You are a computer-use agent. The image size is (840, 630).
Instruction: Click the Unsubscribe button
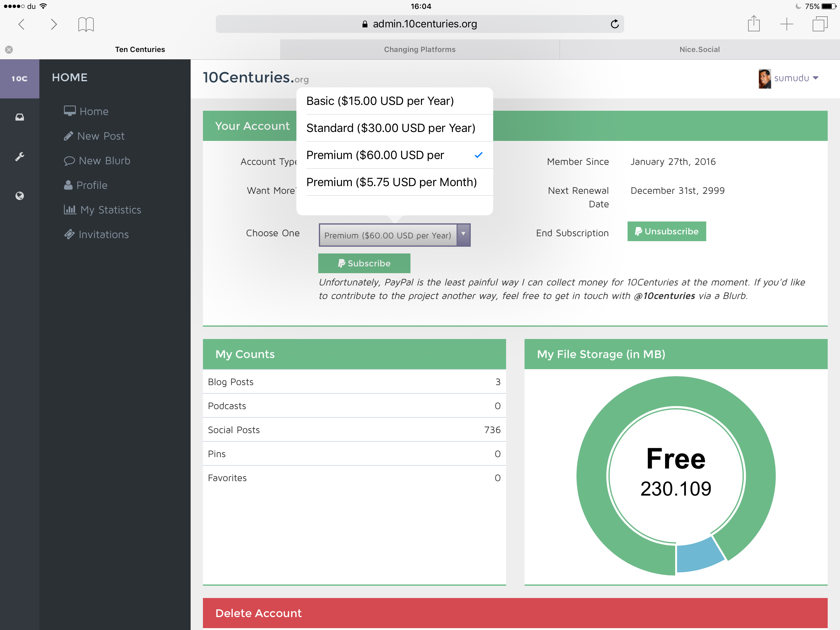pos(667,231)
